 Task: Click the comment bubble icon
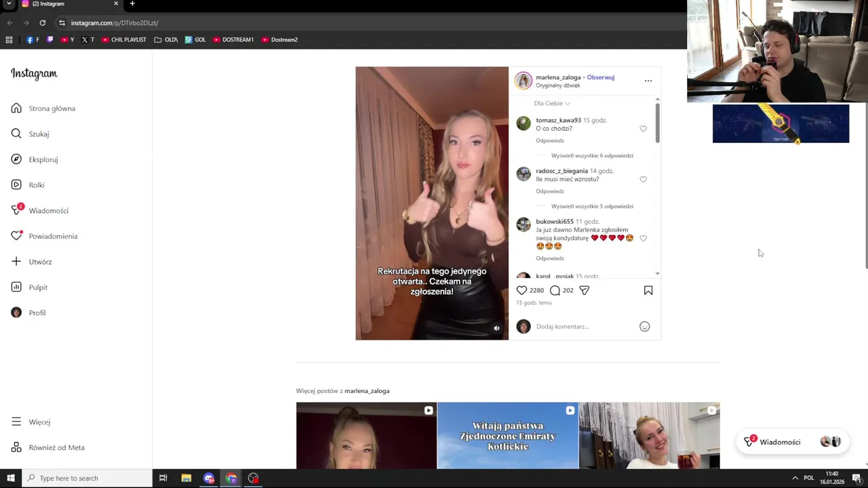(x=555, y=290)
